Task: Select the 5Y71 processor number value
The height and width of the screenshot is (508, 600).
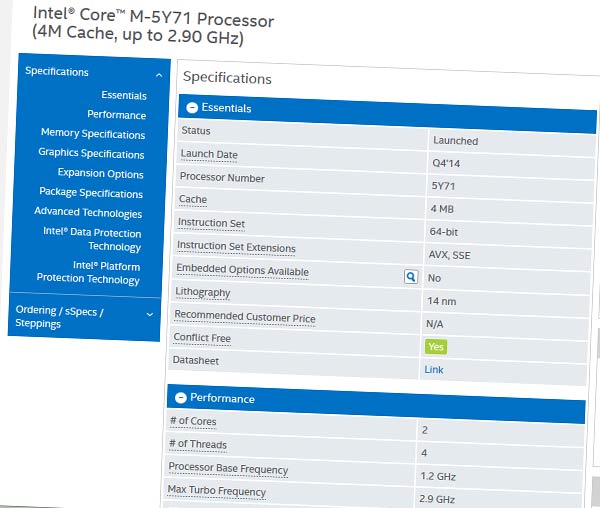Action: (x=443, y=186)
